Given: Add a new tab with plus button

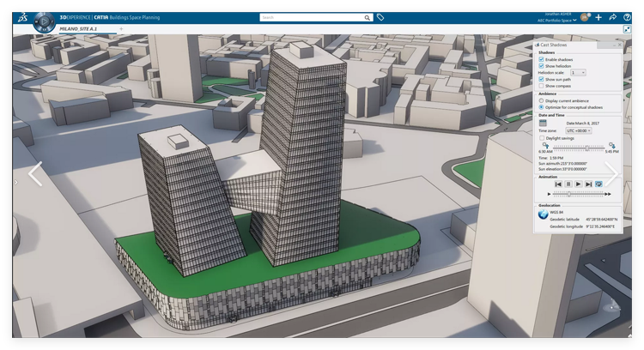Looking at the screenshot, I should pyautogui.click(x=120, y=29).
